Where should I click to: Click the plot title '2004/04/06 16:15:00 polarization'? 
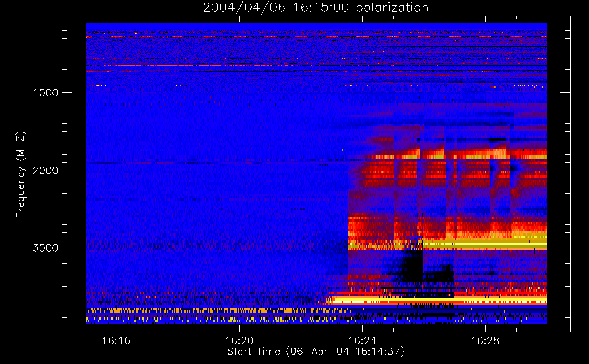pos(316,7)
